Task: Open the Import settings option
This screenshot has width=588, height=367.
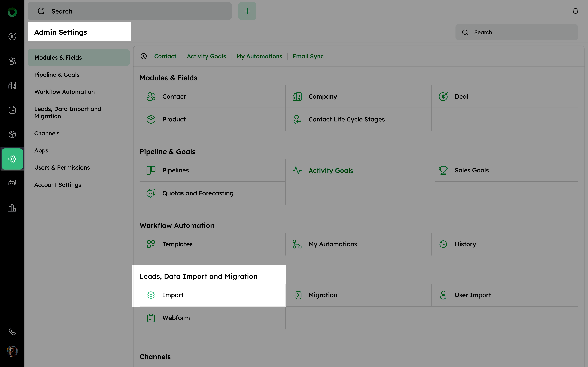Action: (x=173, y=295)
